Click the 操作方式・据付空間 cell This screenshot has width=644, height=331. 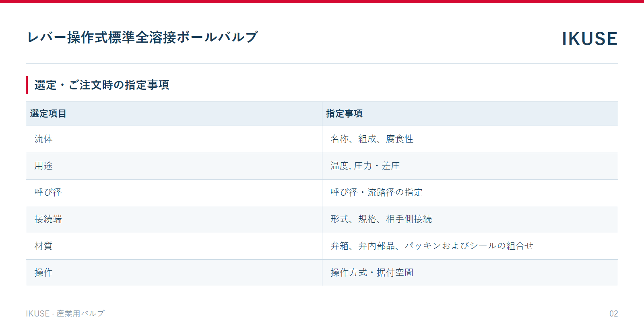coord(470,273)
